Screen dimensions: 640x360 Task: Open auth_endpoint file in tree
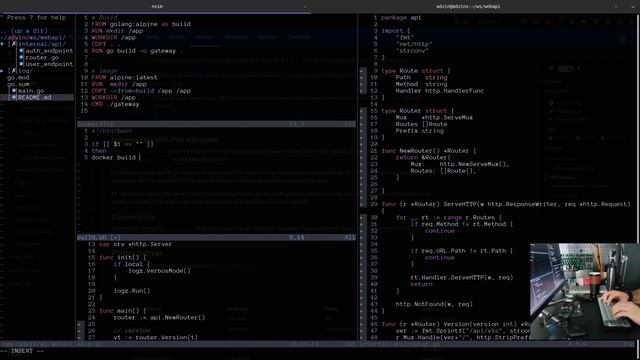[49, 51]
